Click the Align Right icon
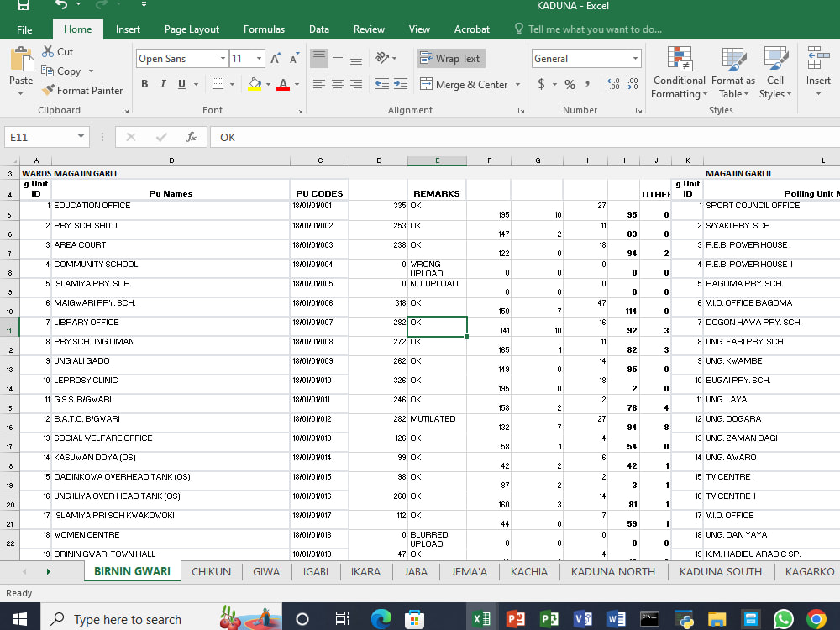Image resolution: width=840 pixels, height=630 pixels. coord(356,84)
